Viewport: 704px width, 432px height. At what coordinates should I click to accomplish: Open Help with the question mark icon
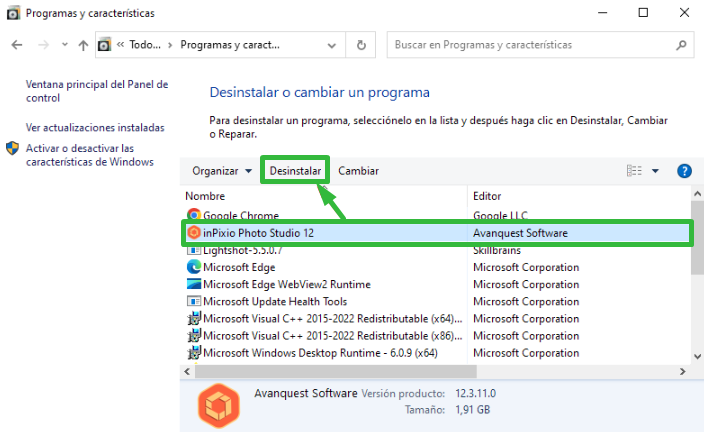point(684,171)
